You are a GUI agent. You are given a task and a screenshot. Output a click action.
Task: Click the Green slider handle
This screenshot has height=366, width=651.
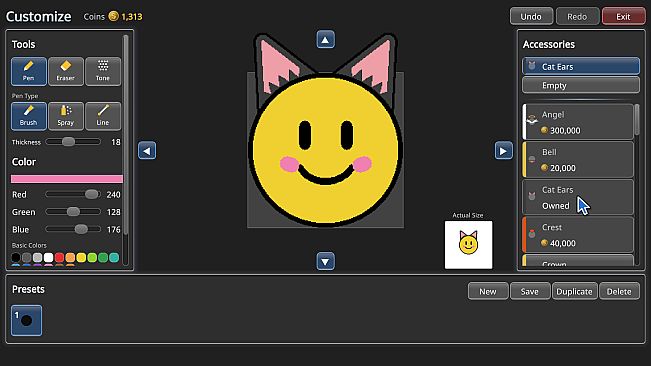point(73,212)
